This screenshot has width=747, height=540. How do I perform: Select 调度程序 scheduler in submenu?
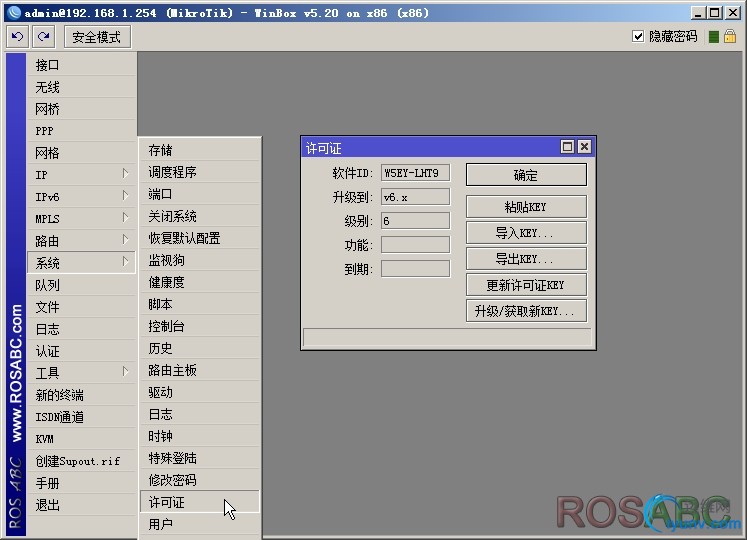coord(200,172)
